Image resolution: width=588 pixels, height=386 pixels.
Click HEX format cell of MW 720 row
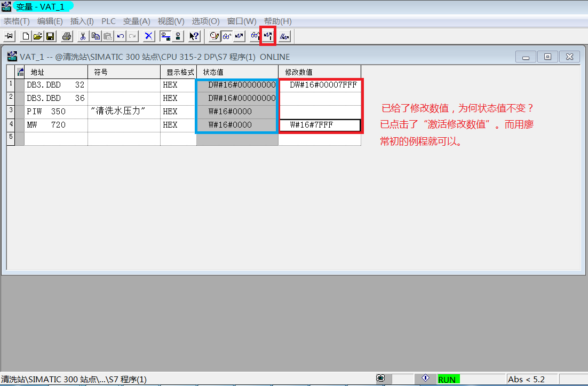[x=179, y=125]
